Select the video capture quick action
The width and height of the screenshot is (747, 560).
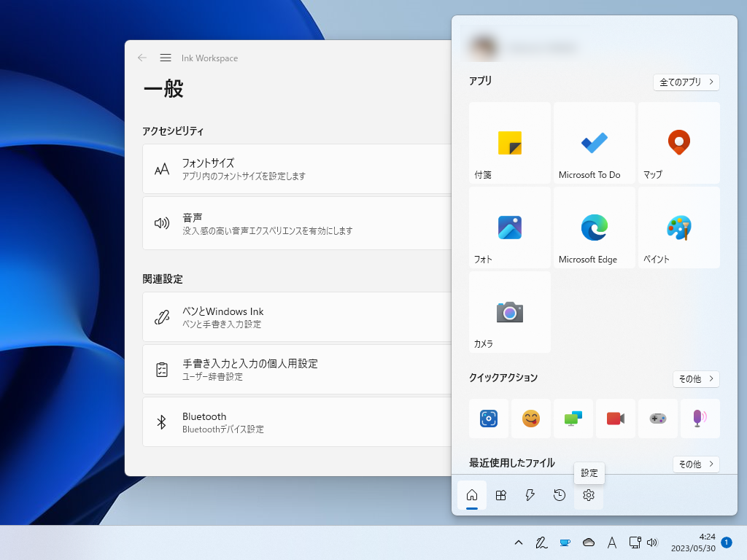(615, 419)
